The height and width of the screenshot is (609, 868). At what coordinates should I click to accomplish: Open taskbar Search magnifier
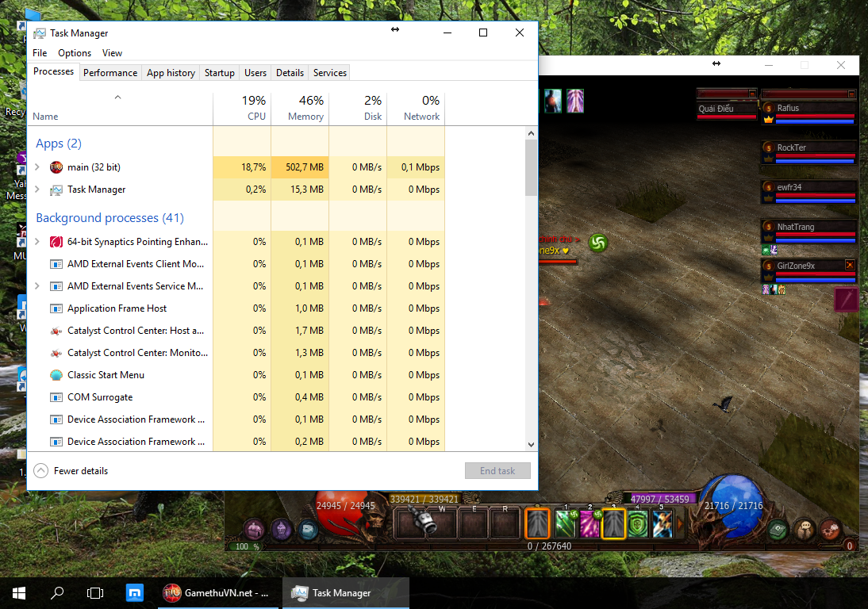[x=56, y=593]
